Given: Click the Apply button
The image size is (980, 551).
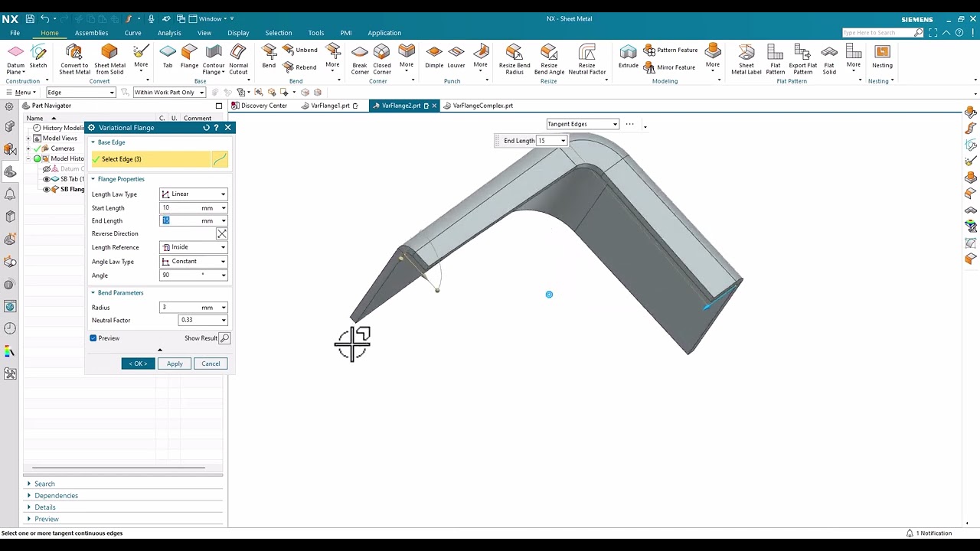Looking at the screenshot, I should [x=175, y=364].
